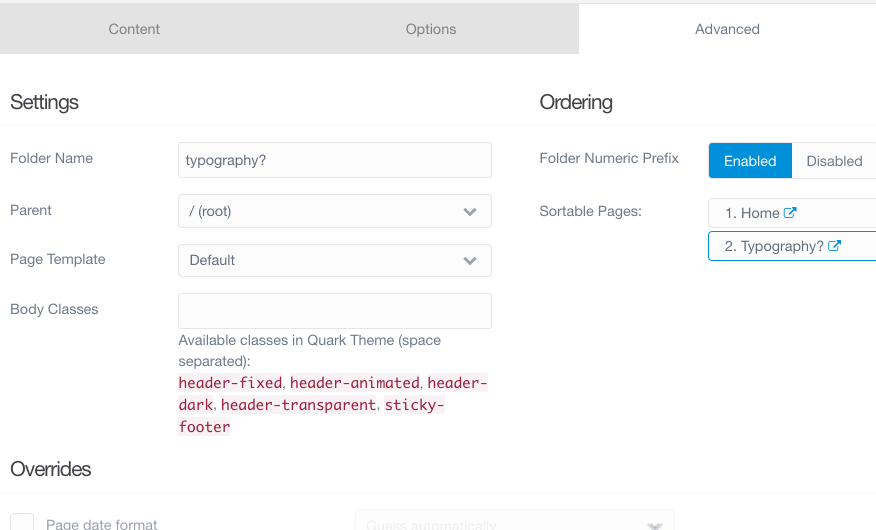The image size is (876, 530).
Task: Open external link icon next to Typography?
Action: point(834,246)
